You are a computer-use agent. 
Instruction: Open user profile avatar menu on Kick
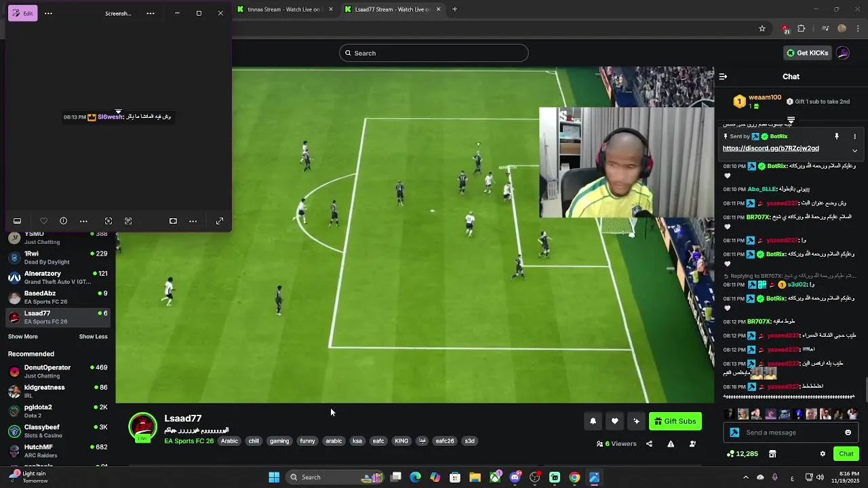click(x=843, y=53)
